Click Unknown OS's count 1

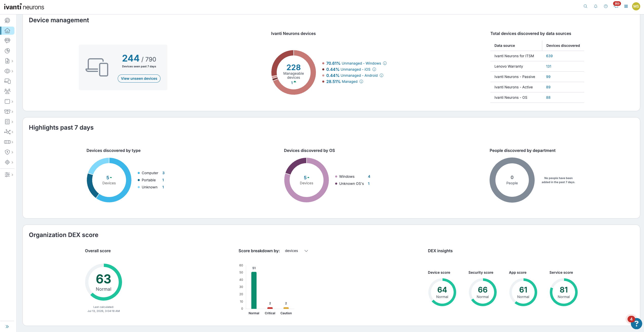(369, 184)
